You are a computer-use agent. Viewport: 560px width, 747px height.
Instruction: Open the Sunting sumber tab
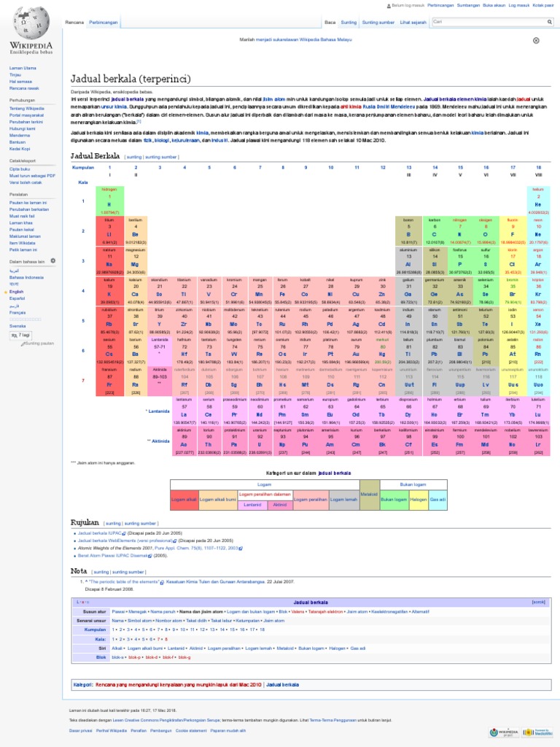pos(378,23)
